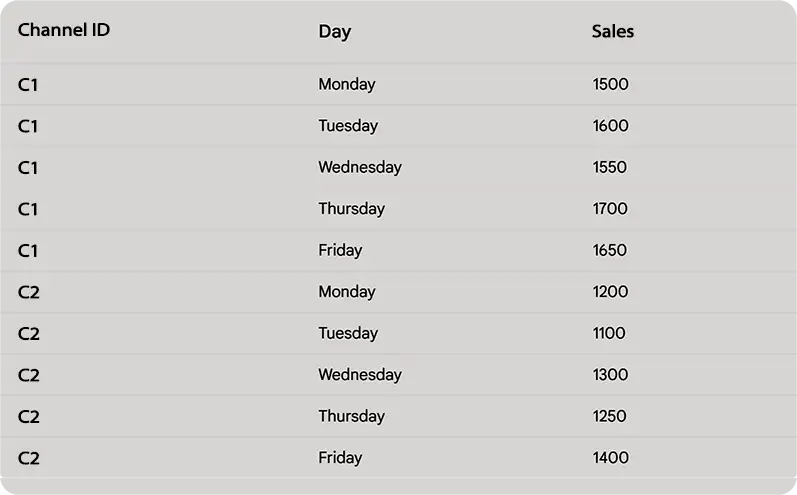Select the Monday cell for channel C2
Screen dimensions: 797x495
346,292
